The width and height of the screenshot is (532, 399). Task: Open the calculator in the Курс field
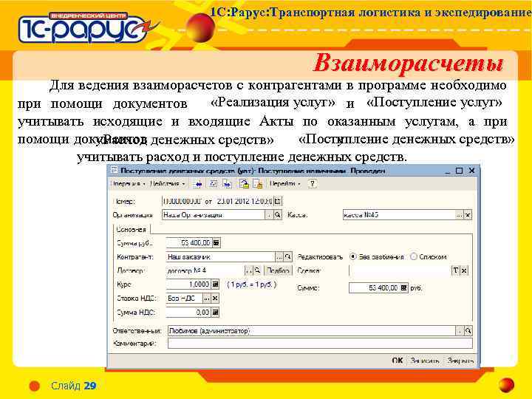[x=215, y=284]
